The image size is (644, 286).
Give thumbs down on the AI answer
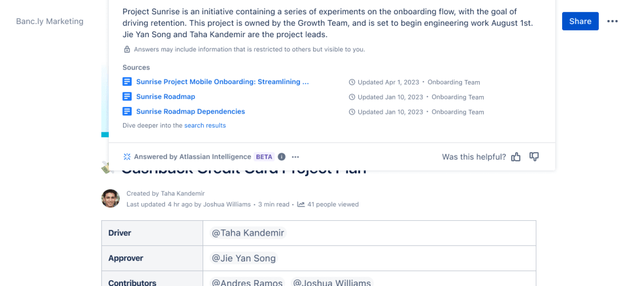coord(534,157)
